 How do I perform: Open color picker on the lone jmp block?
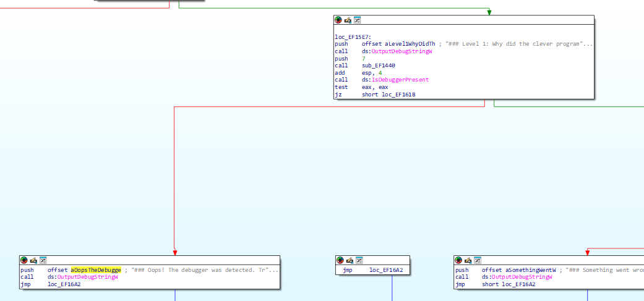[x=340, y=260]
